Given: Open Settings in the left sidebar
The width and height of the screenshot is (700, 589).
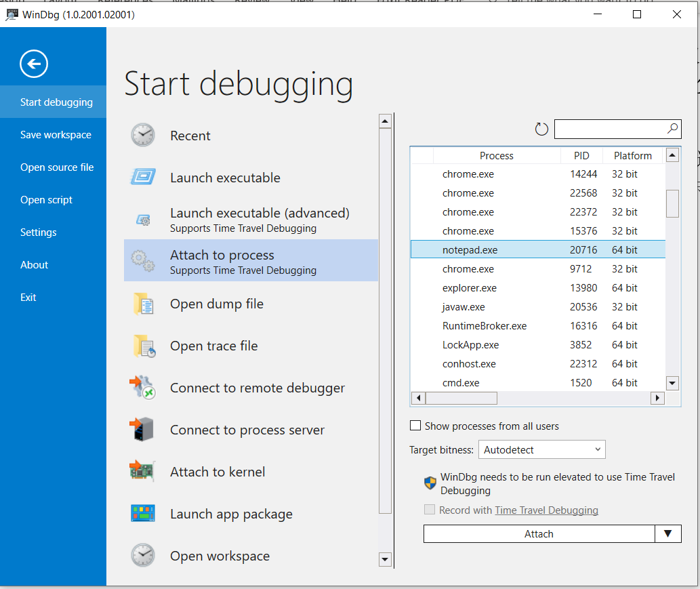Looking at the screenshot, I should coord(39,232).
